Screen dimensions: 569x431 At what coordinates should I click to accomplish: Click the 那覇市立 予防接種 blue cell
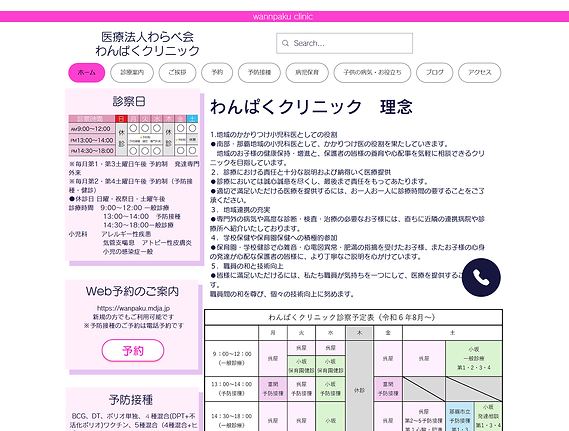click(x=460, y=417)
